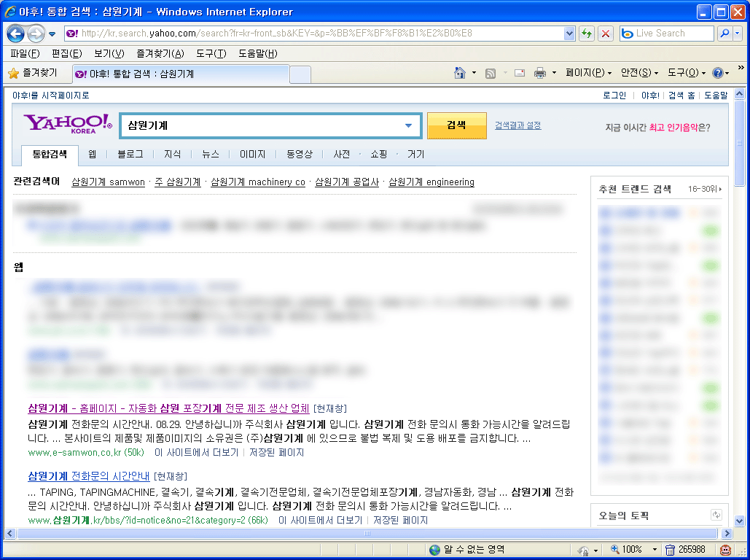Open the search provider dropdown arrow
Image resolution: width=750 pixels, height=560 pixels.
click(x=737, y=34)
